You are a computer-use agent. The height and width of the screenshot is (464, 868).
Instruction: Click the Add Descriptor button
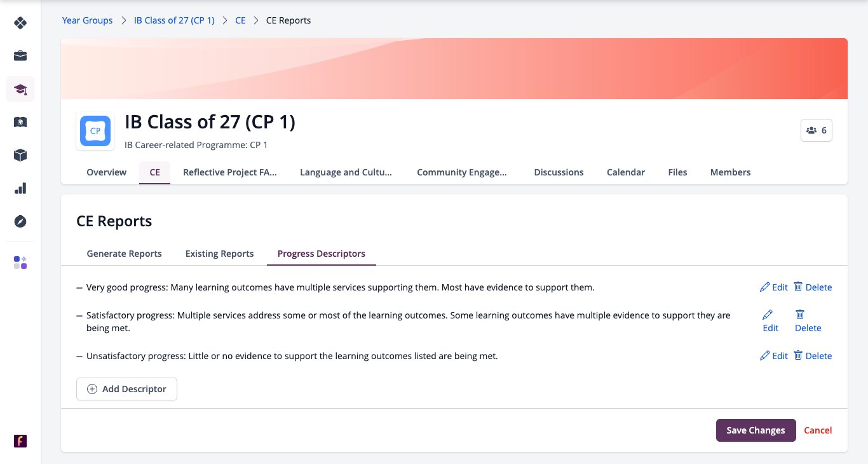click(126, 389)
